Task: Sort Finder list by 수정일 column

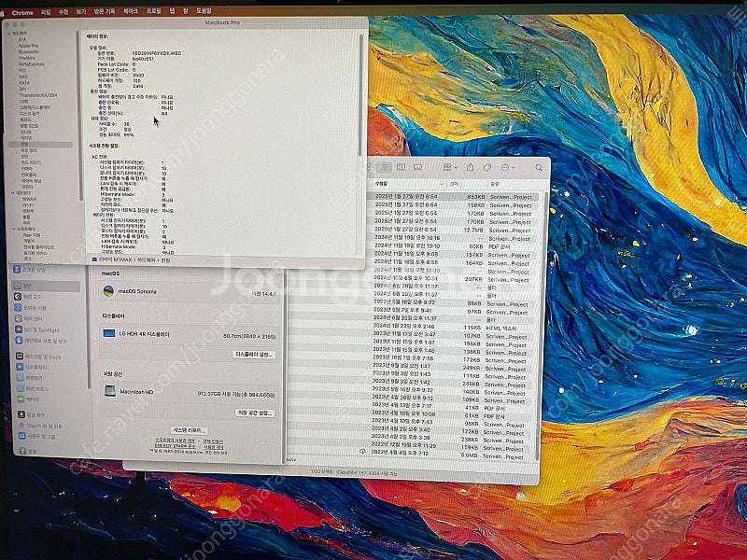Action: coord(409,183)
